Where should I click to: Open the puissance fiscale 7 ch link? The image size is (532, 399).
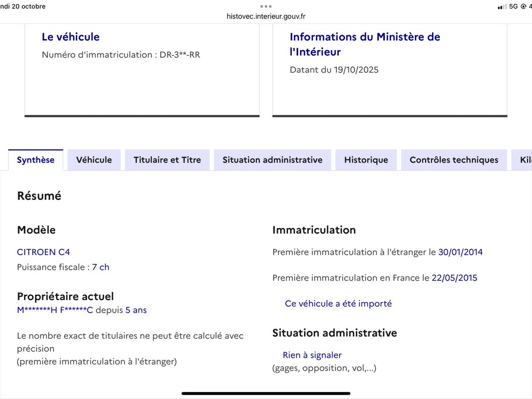pyautogui.click(x=101, y=267)
